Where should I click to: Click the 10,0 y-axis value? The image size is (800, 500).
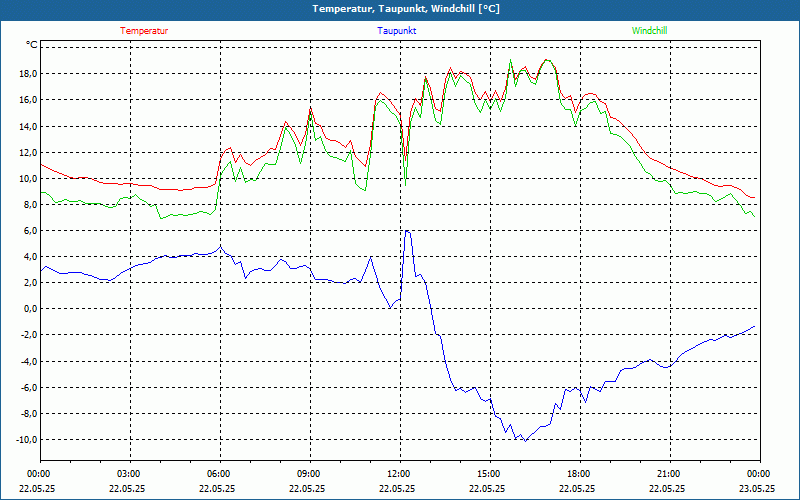click(x=28, y=178)
